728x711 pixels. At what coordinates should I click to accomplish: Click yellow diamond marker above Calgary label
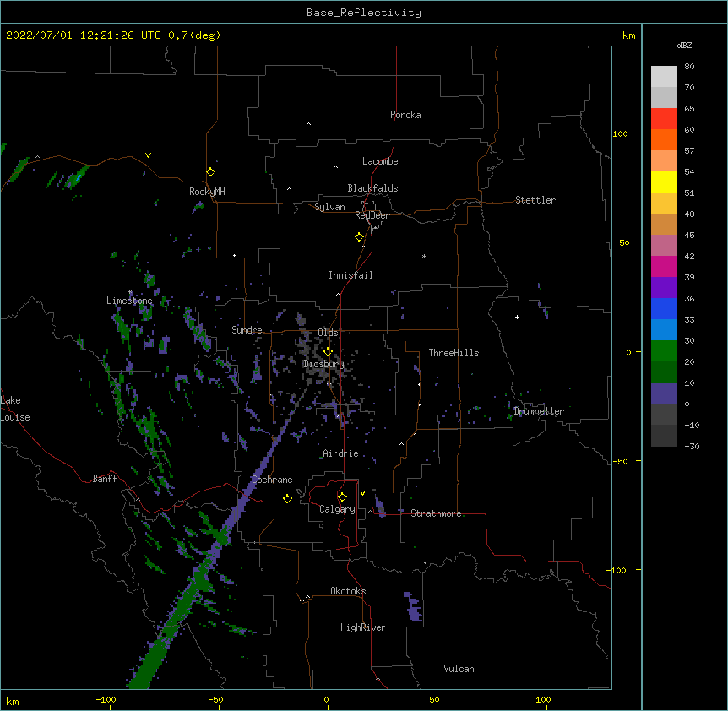(x=342, y=497)
